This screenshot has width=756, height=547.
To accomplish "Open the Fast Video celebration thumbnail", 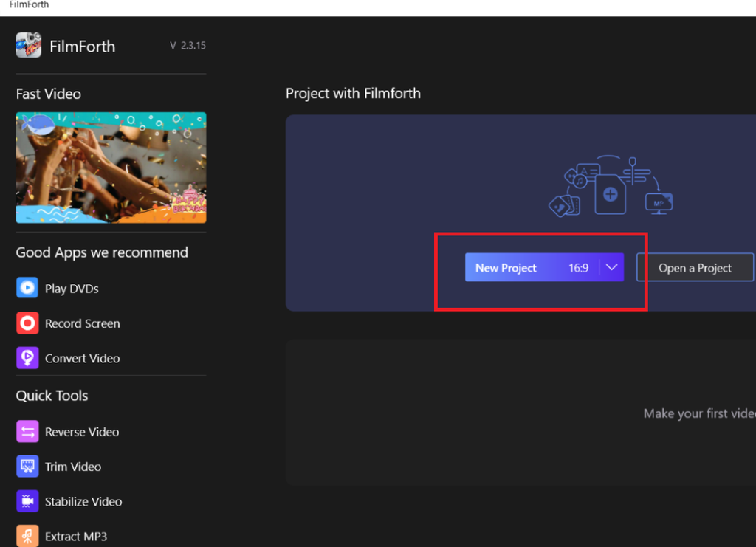I will click(111, 168).
